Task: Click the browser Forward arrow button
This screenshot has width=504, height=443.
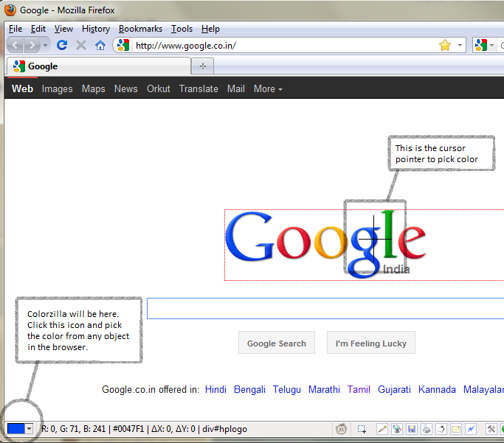Action: [32, 45]
